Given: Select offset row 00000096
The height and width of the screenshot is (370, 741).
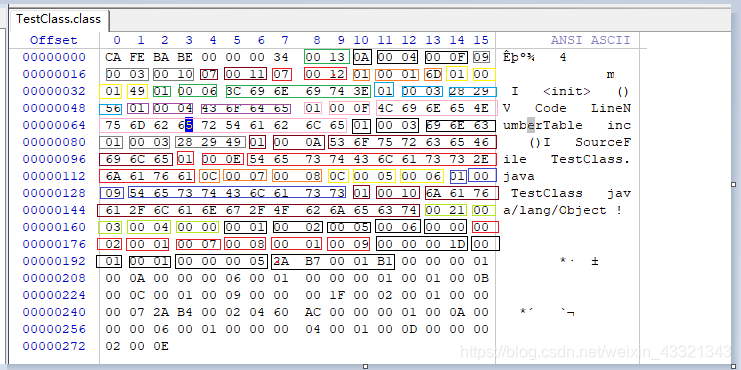Looking at the screenshot, I should 54,159.
